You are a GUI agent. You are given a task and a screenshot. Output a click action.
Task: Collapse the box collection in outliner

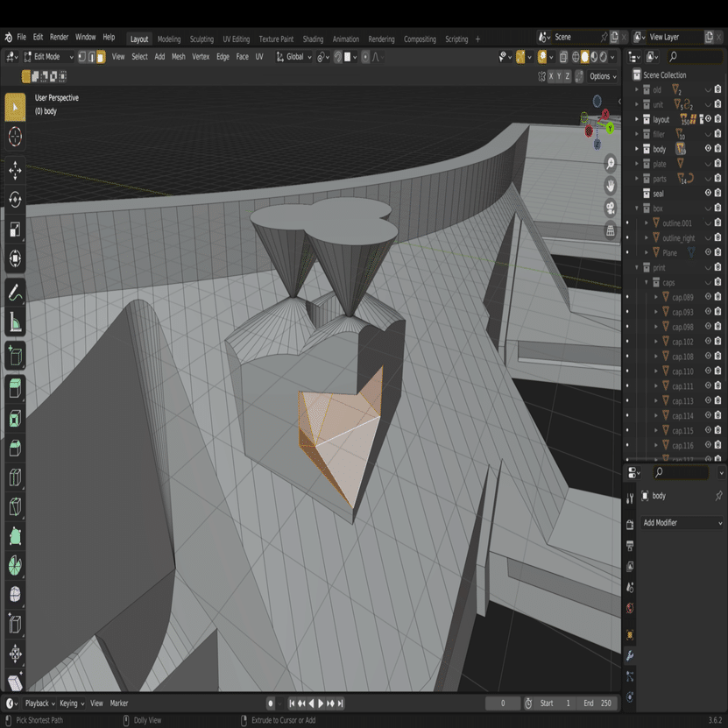[x=638, y=209]
